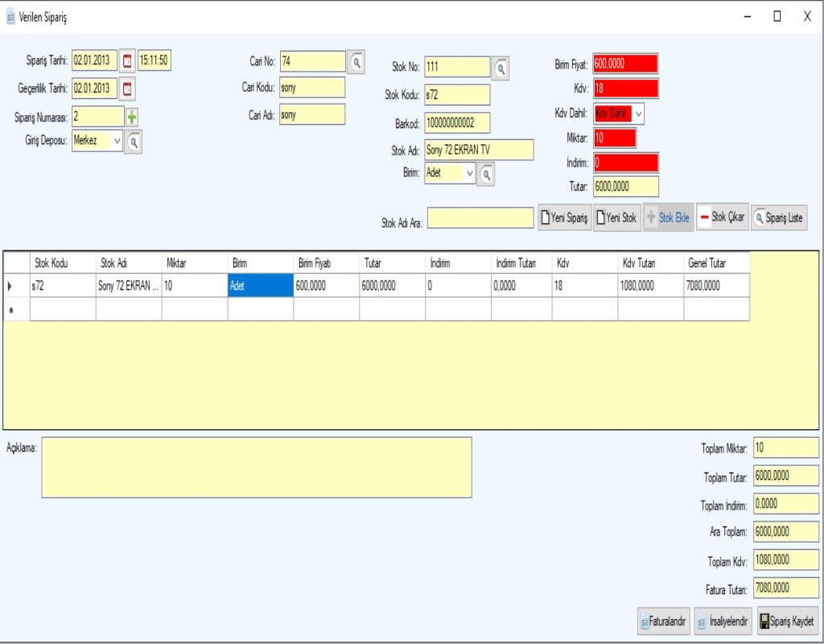Click the Stok Adı Ara search field
Image resolution: width=824 pixels, height=644 pixels.
480,218
